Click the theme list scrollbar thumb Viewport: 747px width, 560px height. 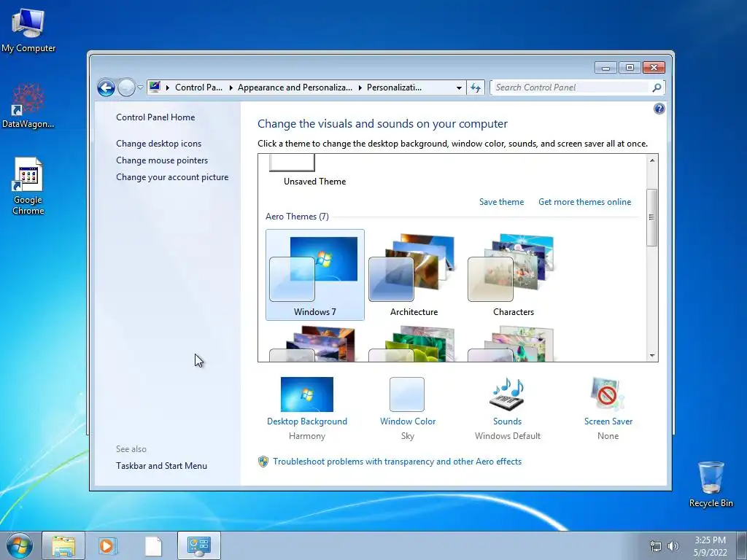coord(652,217)
